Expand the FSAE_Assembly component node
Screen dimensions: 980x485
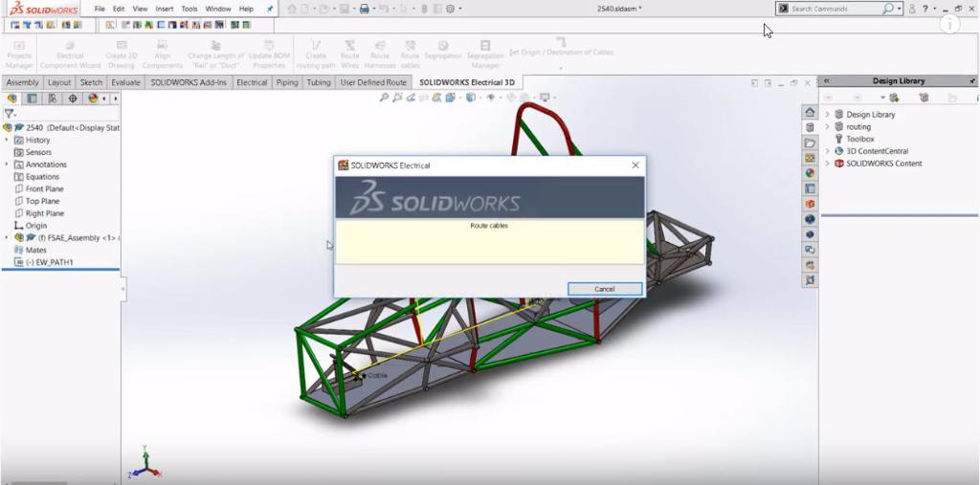tap(7, 237)
